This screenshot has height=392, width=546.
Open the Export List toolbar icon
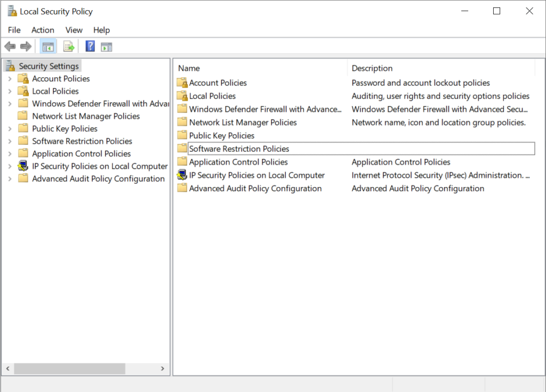click(x=69, y=46)
